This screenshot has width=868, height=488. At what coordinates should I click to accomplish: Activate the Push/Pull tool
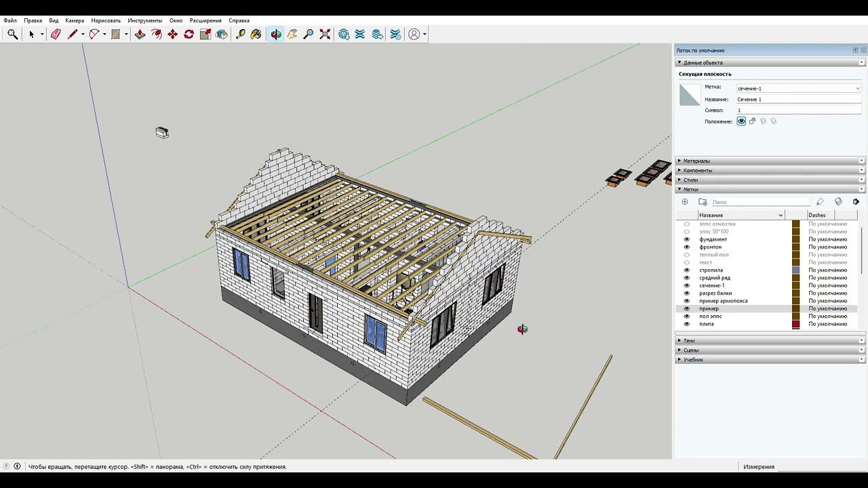[140, 34]
